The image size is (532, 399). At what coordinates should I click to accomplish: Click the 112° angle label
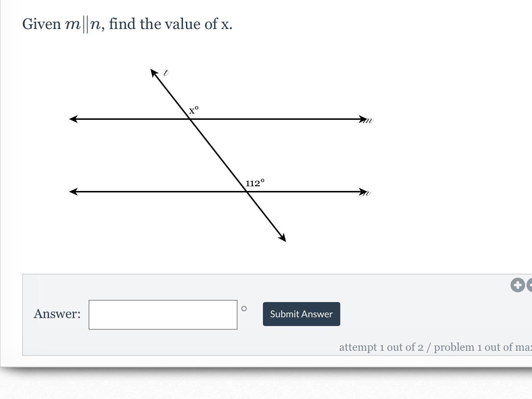(x=255, y=183)
